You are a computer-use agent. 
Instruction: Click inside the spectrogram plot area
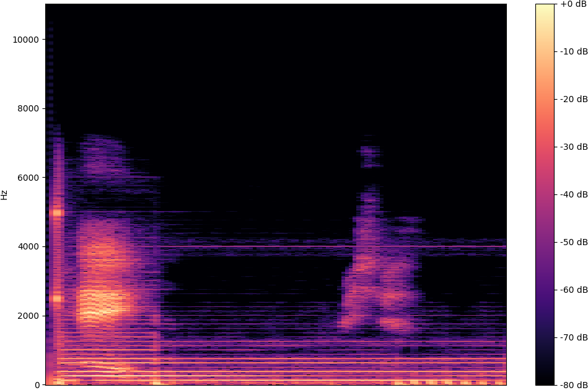click(276, 194)
